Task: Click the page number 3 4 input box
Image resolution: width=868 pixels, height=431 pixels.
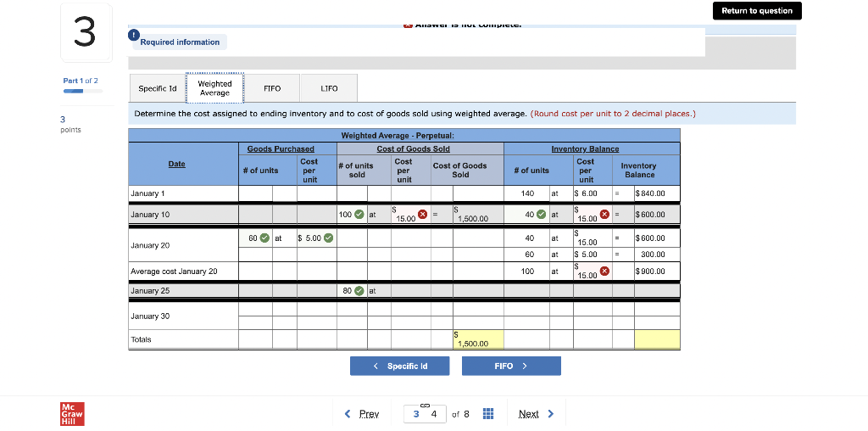Action: click(x=426, y=414)
